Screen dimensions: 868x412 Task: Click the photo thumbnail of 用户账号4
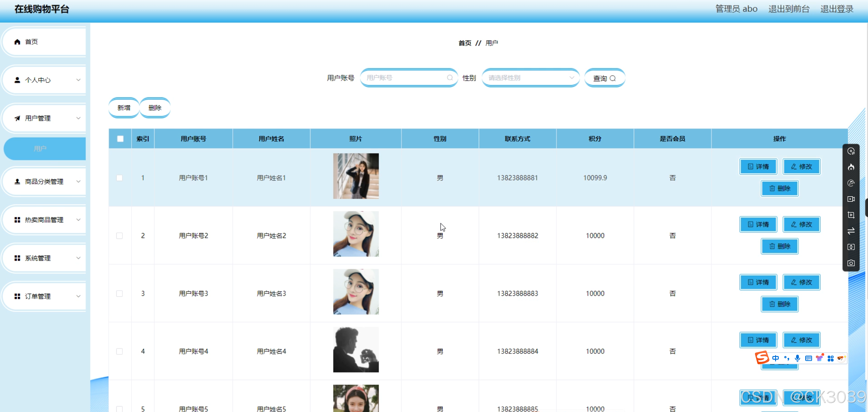point(355,349)
